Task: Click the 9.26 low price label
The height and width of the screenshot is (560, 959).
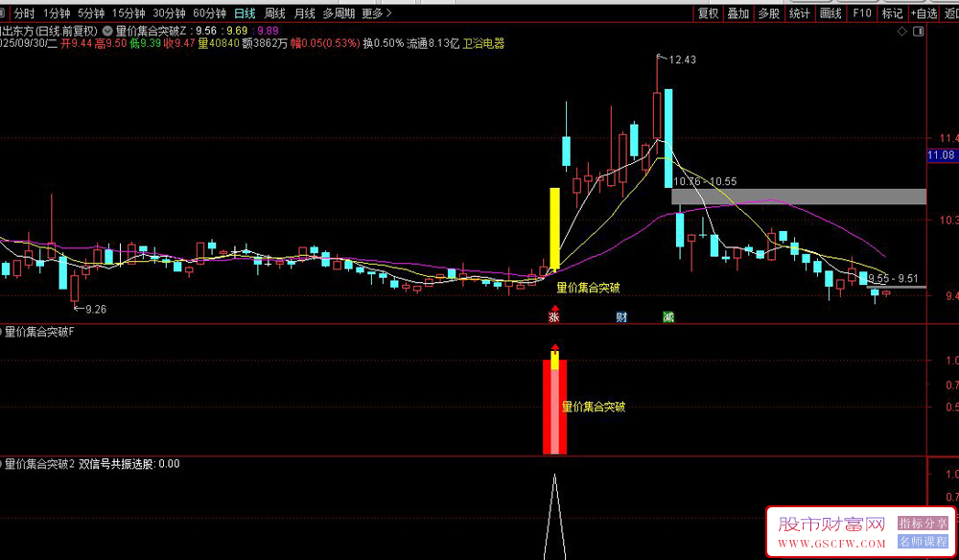Action: point(95,310)
